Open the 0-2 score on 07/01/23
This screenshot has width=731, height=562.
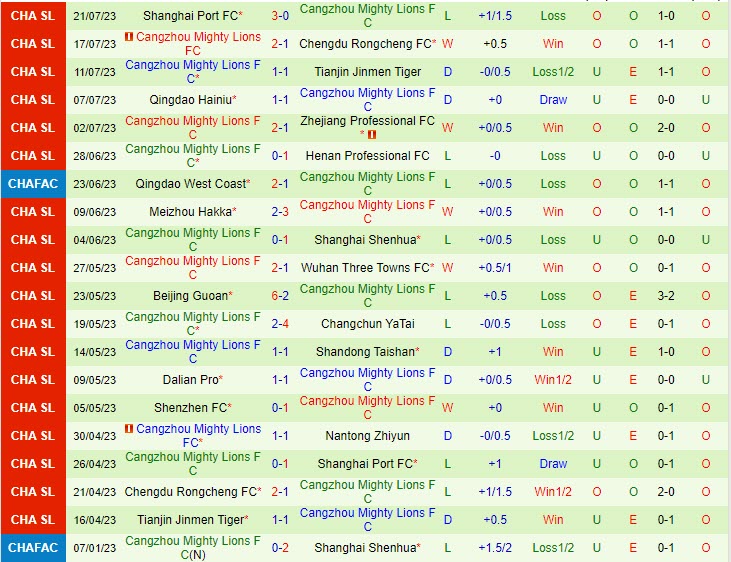click(x=280, y=548)
